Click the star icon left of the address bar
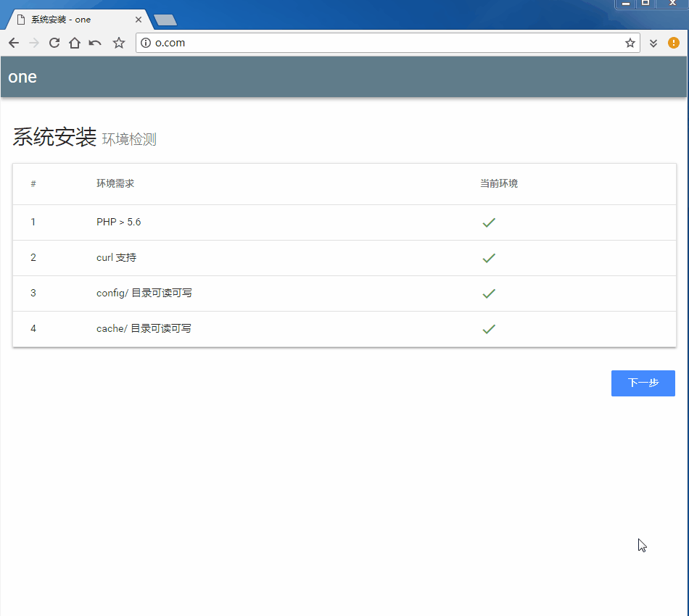Screen dimensions: 689x616 pos(118,43)
